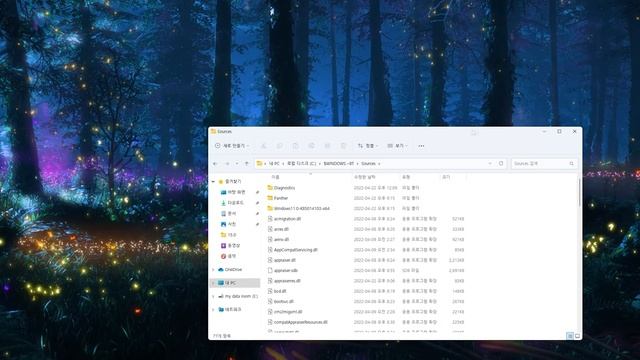Go back with the Back arrow
Image resolution: width=640 pixels, height=360 pixels.
[215, 164]
